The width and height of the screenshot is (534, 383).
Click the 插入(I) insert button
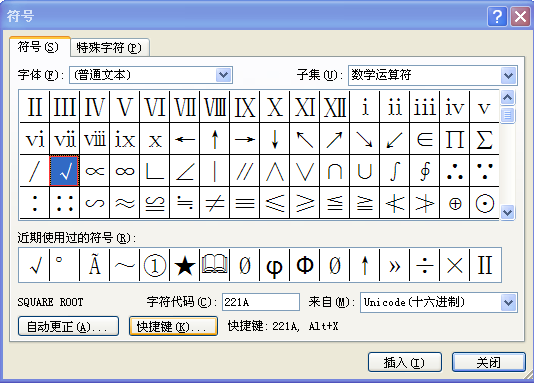(x=405, y=362)
